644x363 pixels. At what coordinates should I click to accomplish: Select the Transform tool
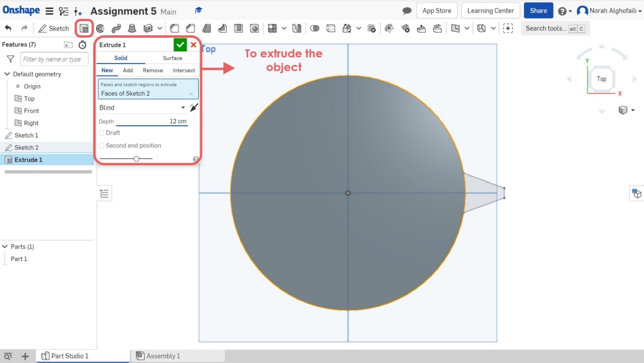click(x=347, y=28)
